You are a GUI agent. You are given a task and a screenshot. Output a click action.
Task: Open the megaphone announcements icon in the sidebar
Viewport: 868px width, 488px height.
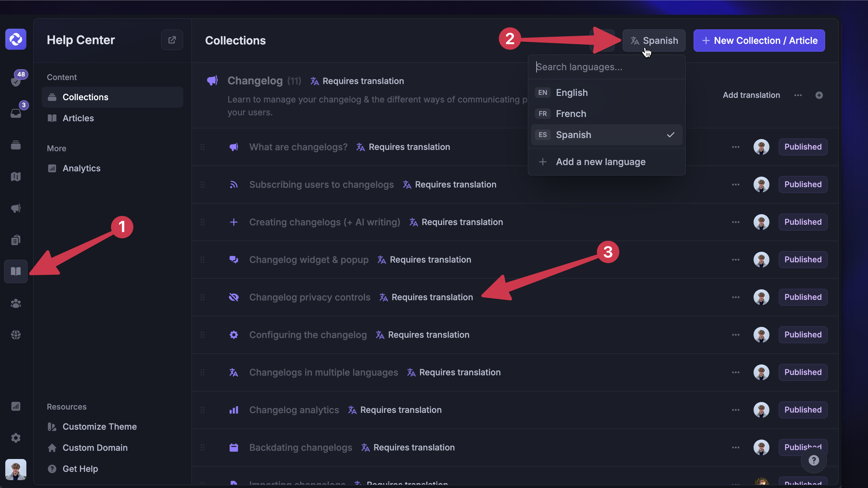[15, 208]
